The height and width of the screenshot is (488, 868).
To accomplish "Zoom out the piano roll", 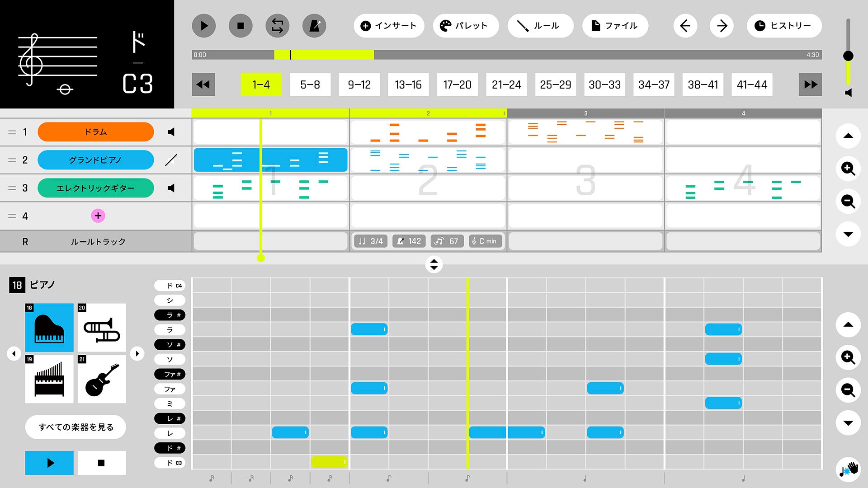I will (848, 390).
